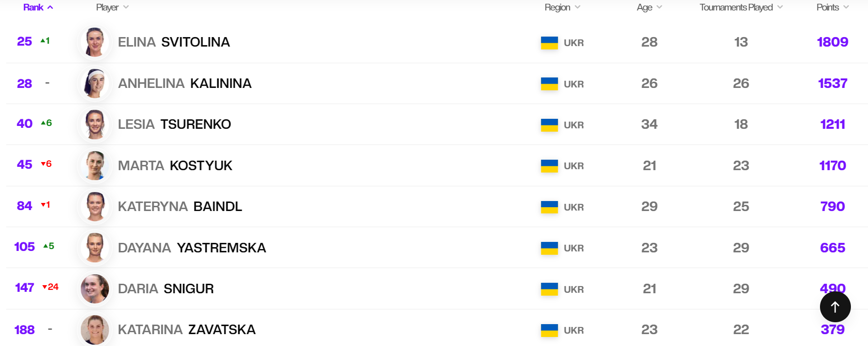Image resolution: width=868 pixels, height=346 pixels.
Task: Click the Dayana Yastremska name link
Action: pyautogui.click(x=192, y=248)
